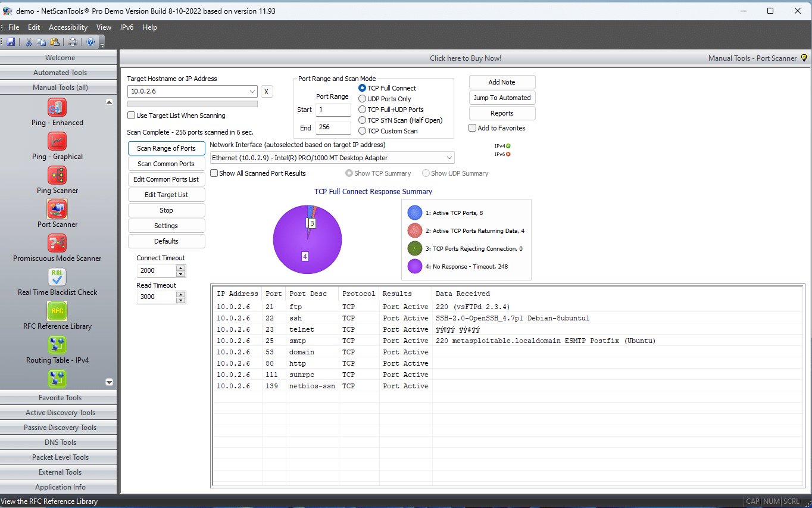This screenshot has height=508, width=812.
Task: Enable Use Target List When Scanning
Action: (132, 116)
